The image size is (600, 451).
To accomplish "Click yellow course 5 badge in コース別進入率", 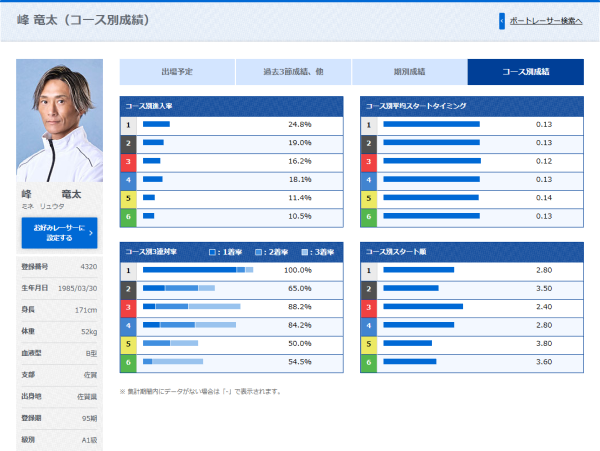I will (129, 198).
